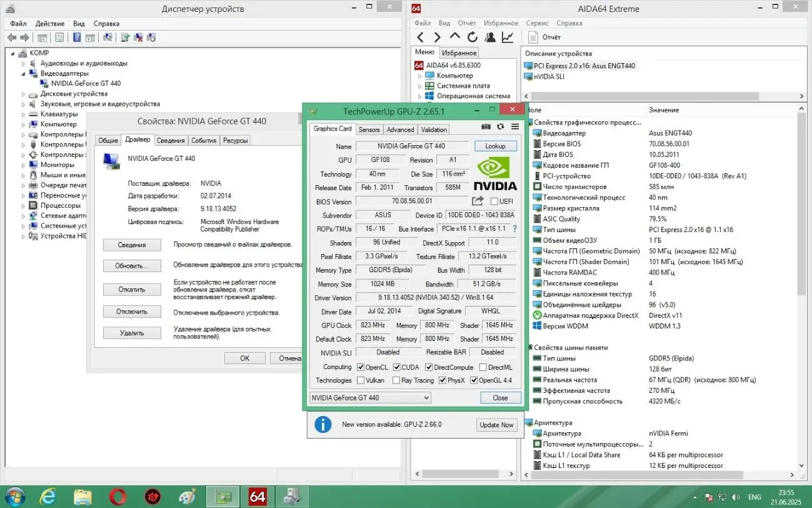812x508 pixels.
Task: Toggle the Vulkan checkbox
Action: 360,380
